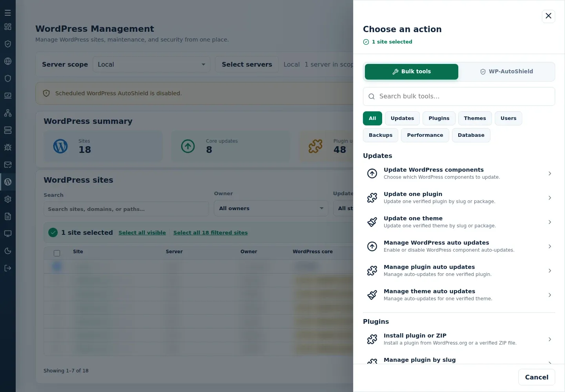Toggle the select-all checkbox in the sites table header
This screenshot has width=565, height=392.
tap(57, 253)
